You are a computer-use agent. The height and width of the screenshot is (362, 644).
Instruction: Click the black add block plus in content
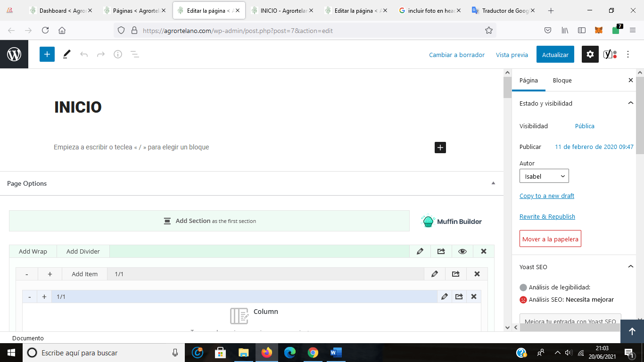(x=440, y=148)
